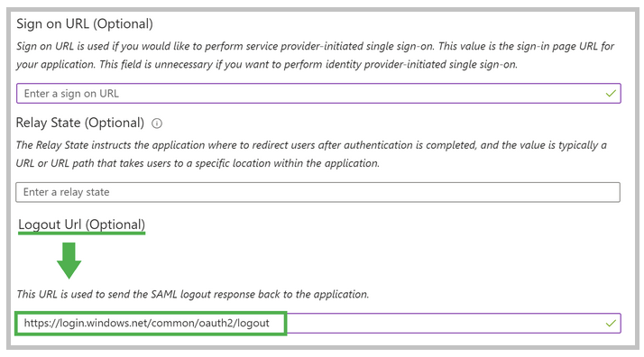Click the 'Logout Url (Optional)' label
The height and width of the screenshot is (357, 644).
tap(82, 224)
